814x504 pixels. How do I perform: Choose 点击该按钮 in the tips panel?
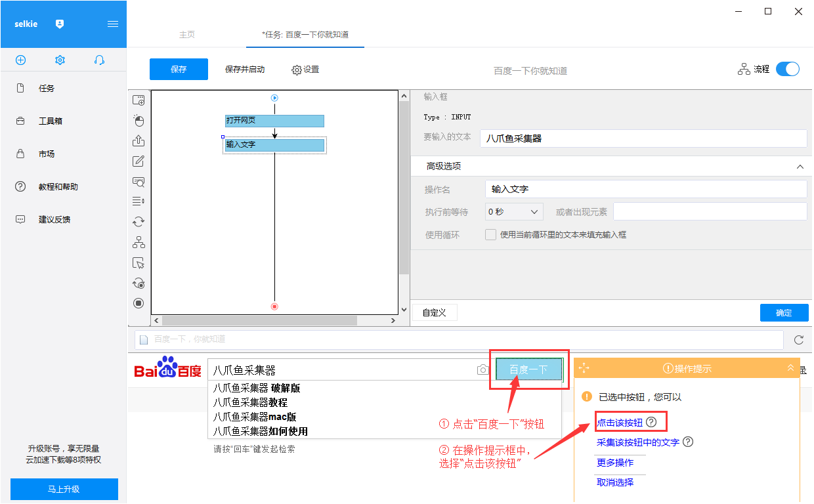620,422
